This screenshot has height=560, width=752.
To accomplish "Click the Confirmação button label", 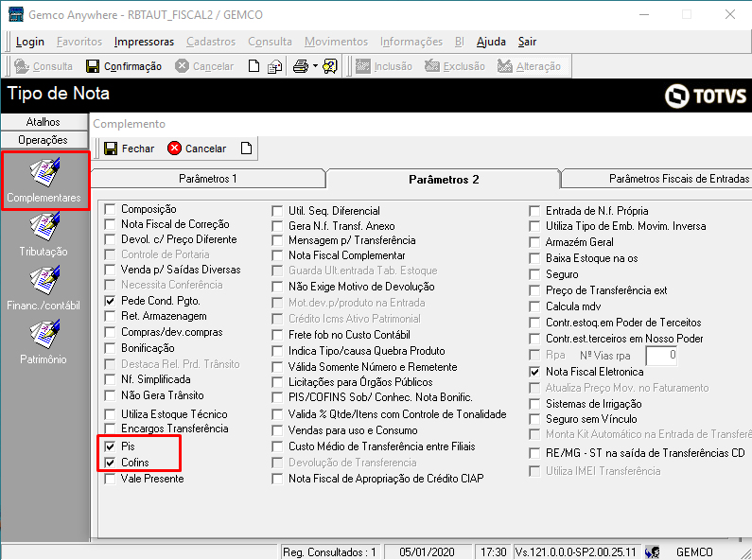I will tap(132, 66).
